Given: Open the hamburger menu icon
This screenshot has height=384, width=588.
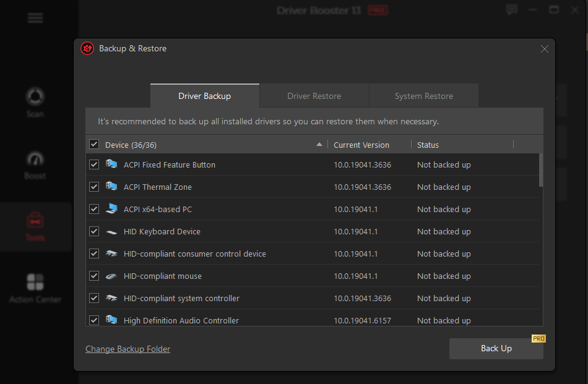Looking at the screenshot, I should point(35,18).
